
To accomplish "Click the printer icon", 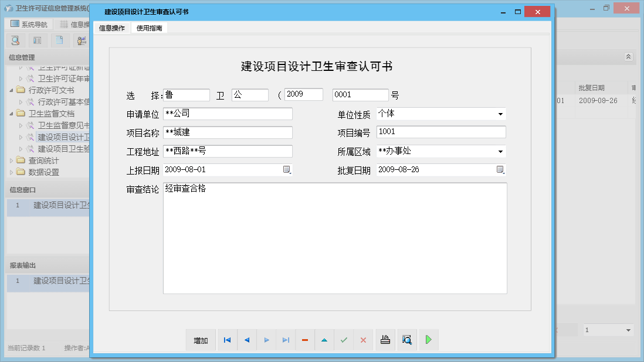I will [385, 340].
